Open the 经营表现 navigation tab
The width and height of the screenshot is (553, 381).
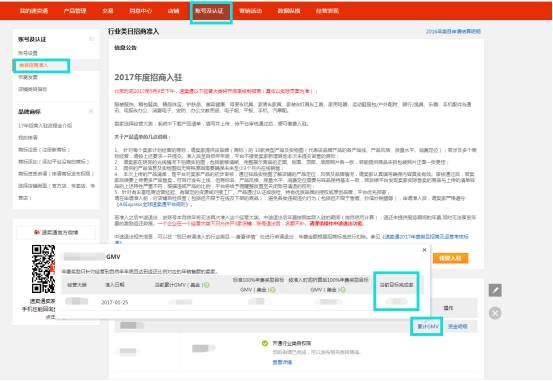[327, 11]
